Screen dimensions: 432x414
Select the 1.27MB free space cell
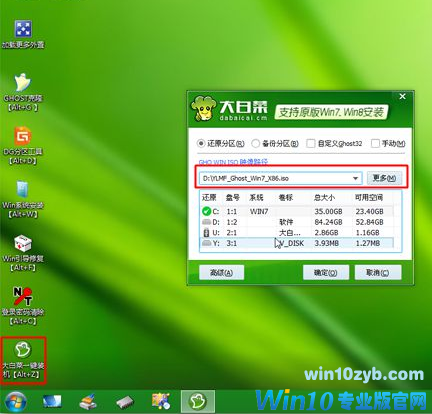368,243
